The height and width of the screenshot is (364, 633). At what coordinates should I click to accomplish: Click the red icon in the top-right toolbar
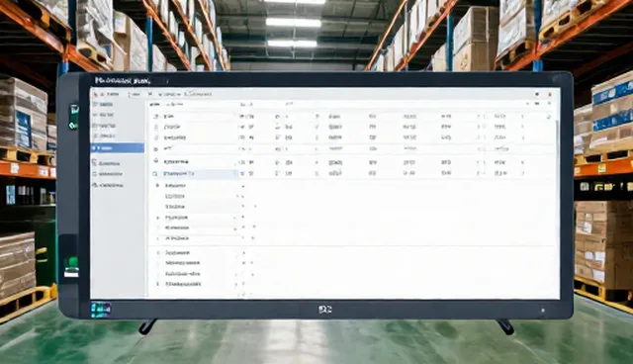pyautogui.click(x=550, y=94)
